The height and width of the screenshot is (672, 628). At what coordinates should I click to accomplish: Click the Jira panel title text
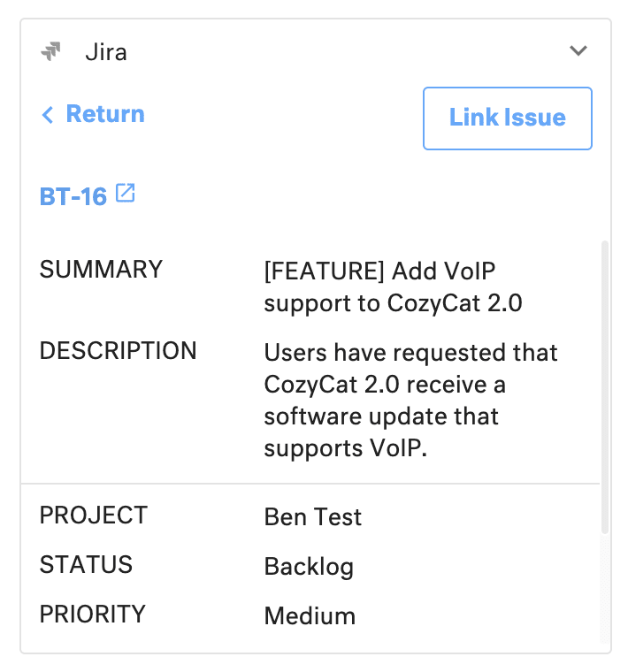coord(106,52)
